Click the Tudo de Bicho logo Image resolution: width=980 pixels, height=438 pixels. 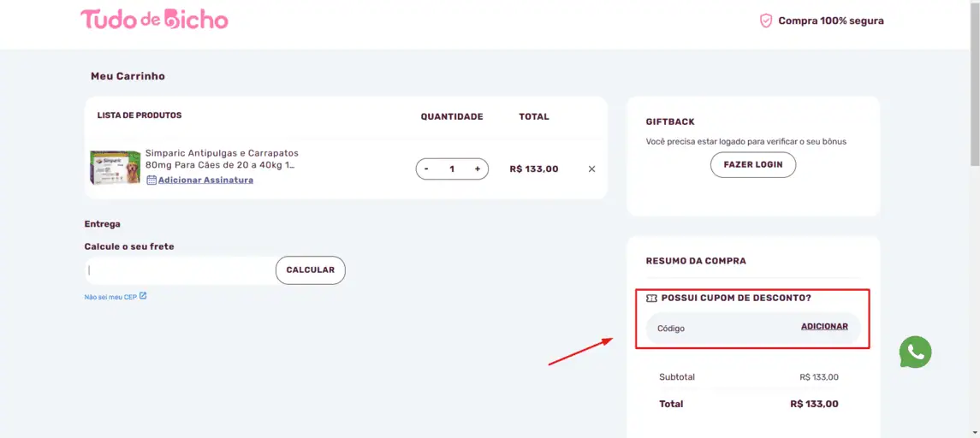(154, 20)
